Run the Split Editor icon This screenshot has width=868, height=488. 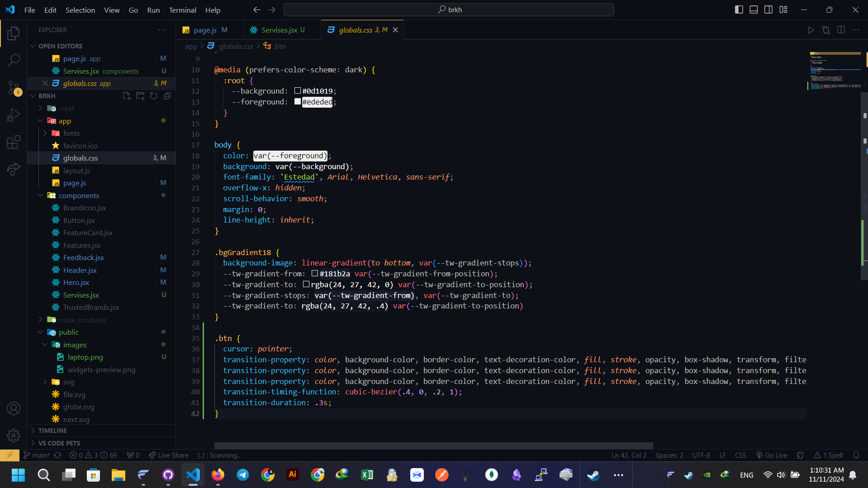coord(841,30)
